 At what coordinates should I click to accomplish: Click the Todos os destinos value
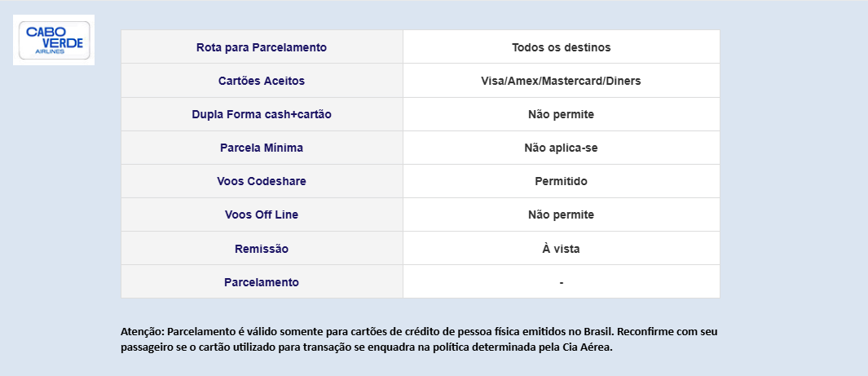click(562, 47)
